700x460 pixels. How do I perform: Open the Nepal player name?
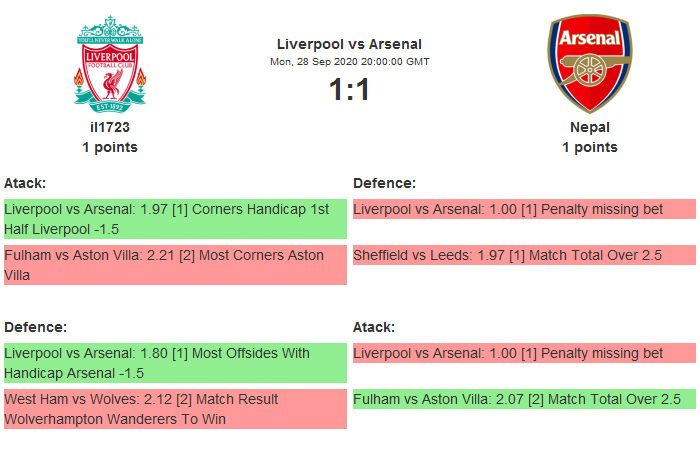590,127
